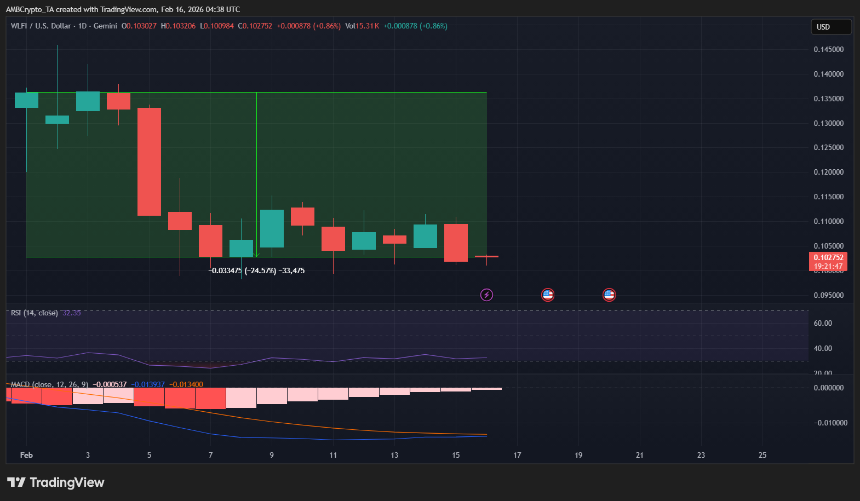860x501 pixels.
Task: Click the 25 date on the time axis
Action: [x=762, y=455]
